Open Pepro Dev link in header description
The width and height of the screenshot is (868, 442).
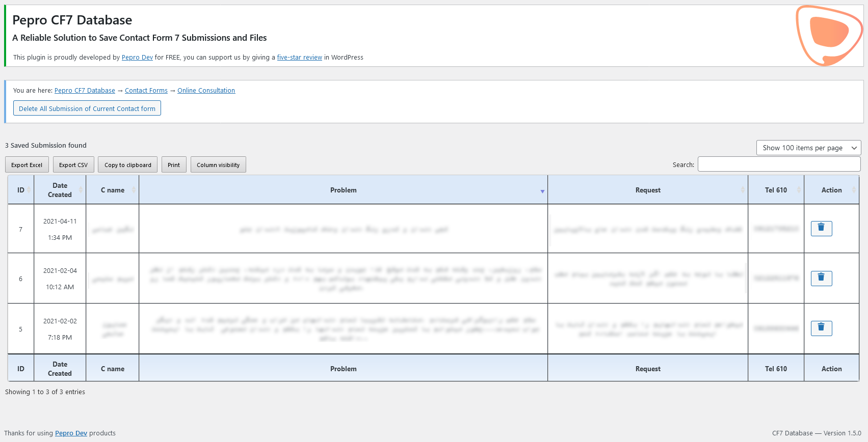137,58
